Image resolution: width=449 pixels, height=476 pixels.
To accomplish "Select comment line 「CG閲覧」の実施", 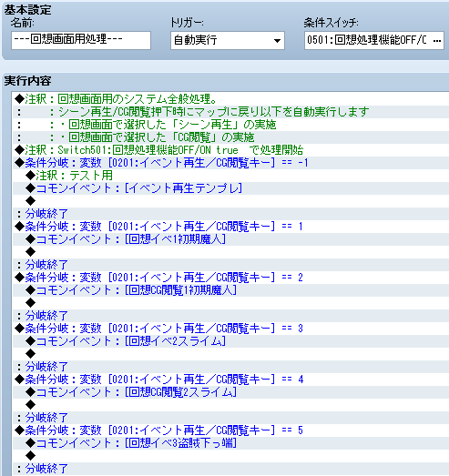I will click(x=231, y=137).
